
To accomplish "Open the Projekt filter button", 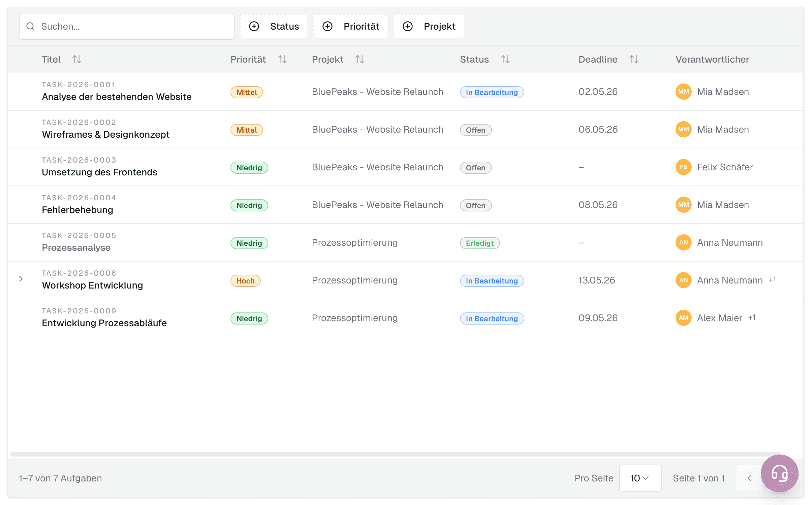I will tap(429, 26).
